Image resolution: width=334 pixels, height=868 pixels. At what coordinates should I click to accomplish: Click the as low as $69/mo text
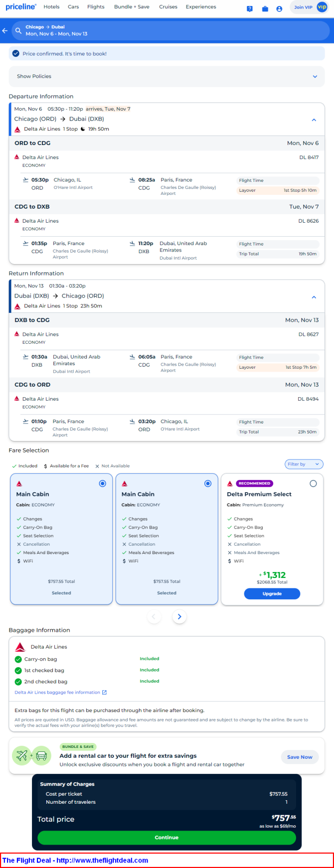277,826
